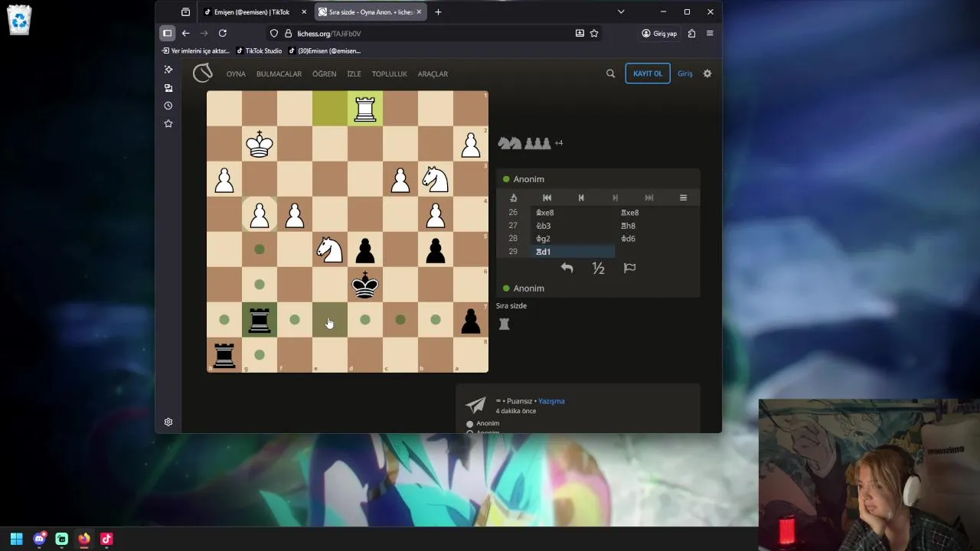The height and width of the screenshot is (551, 980).
Task: Open the Windows Start menu
Action: click(17, 539)
